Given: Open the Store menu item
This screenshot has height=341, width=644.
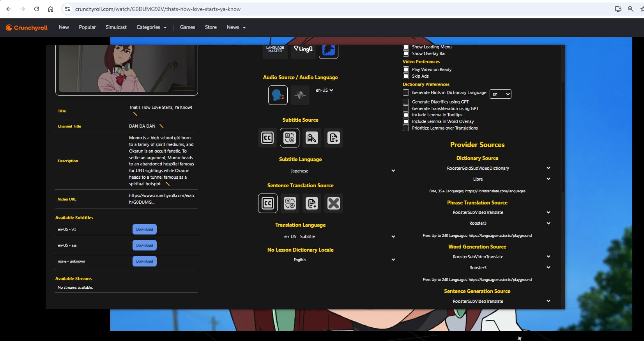Looking at the screenshot, I should tap(211, 27).
